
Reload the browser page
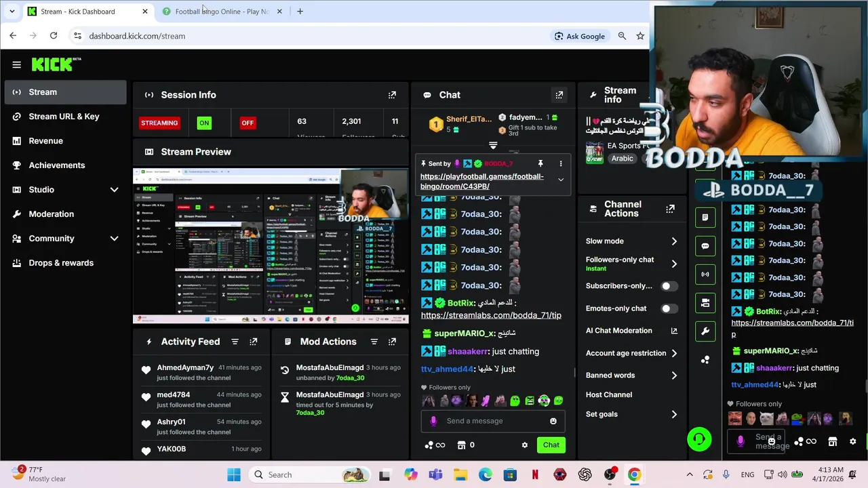54,36
